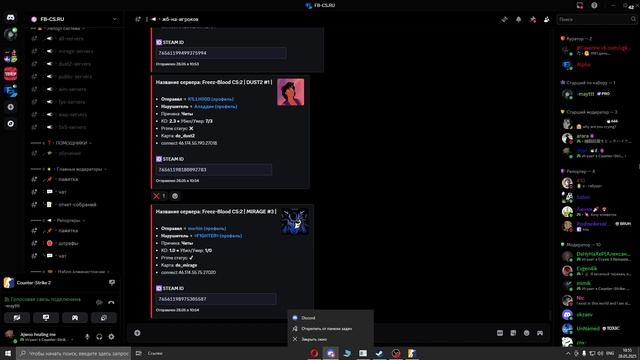Open notification settings bell icon
Viewport: 640px width, 360px height.
pyautogui.click(x=518, y=19)
